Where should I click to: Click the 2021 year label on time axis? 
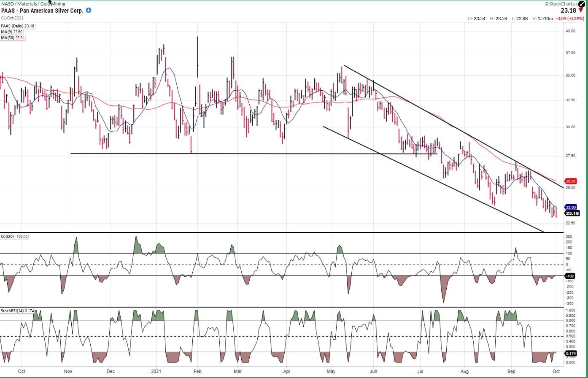click(x=156, y=372)
